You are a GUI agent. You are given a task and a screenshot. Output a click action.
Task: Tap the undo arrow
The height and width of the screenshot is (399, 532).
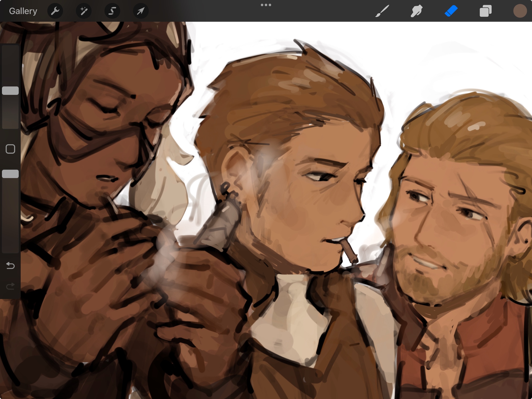click(10, 265)
